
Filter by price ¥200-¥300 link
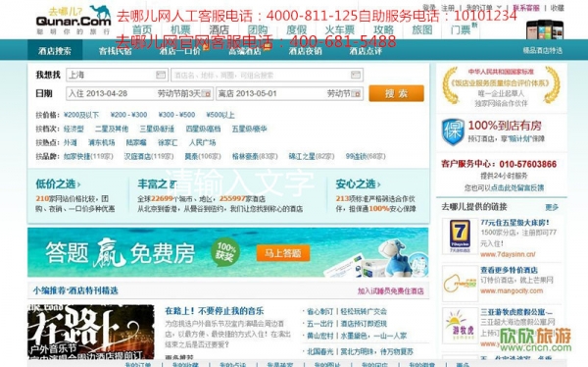(128, 115)
